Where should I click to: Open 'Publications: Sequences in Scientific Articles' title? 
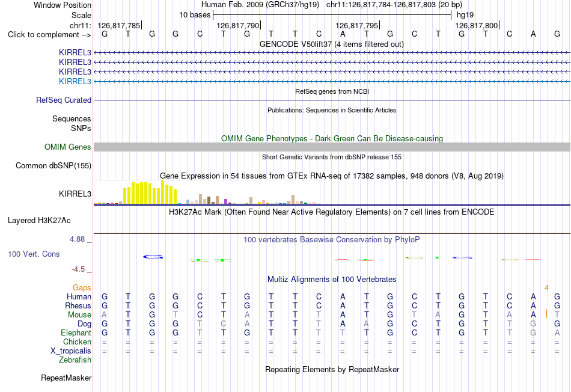point(332,110)
